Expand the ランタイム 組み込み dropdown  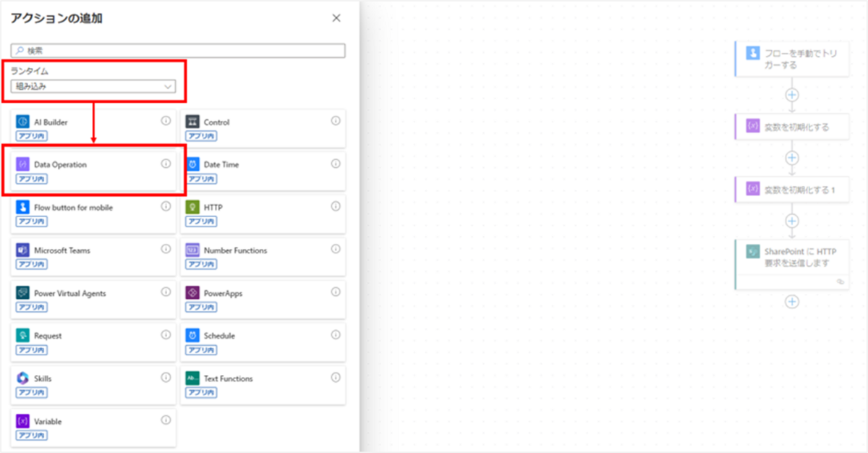[x=93, y=86]
